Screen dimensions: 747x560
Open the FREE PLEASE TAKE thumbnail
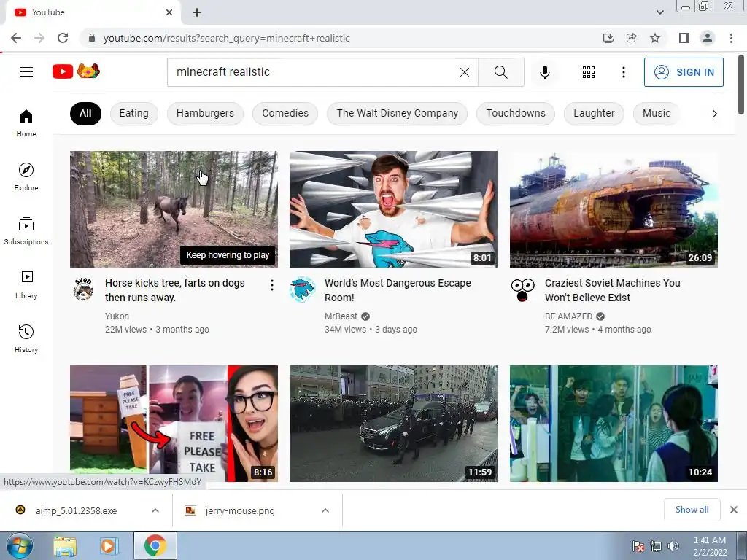point(174,424)
